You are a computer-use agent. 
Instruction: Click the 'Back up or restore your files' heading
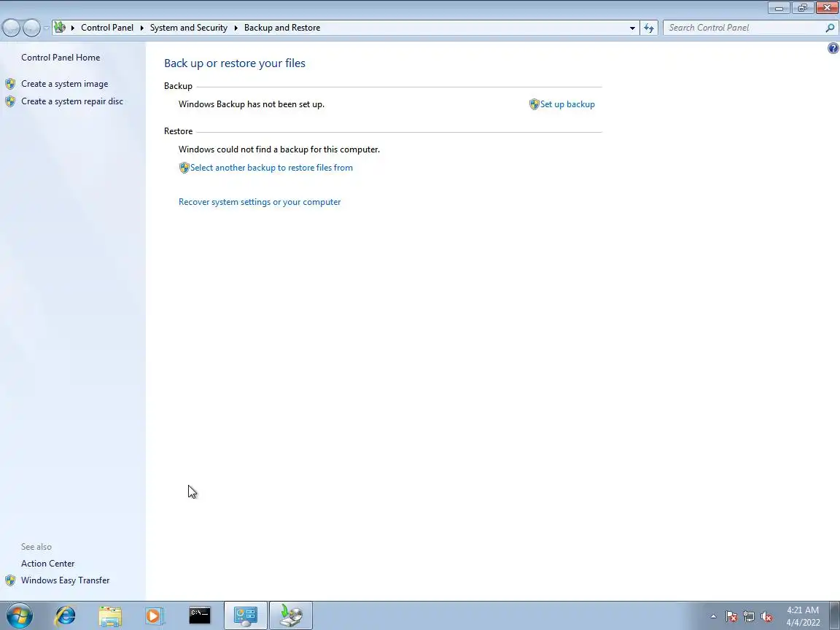tap(235, 63)
